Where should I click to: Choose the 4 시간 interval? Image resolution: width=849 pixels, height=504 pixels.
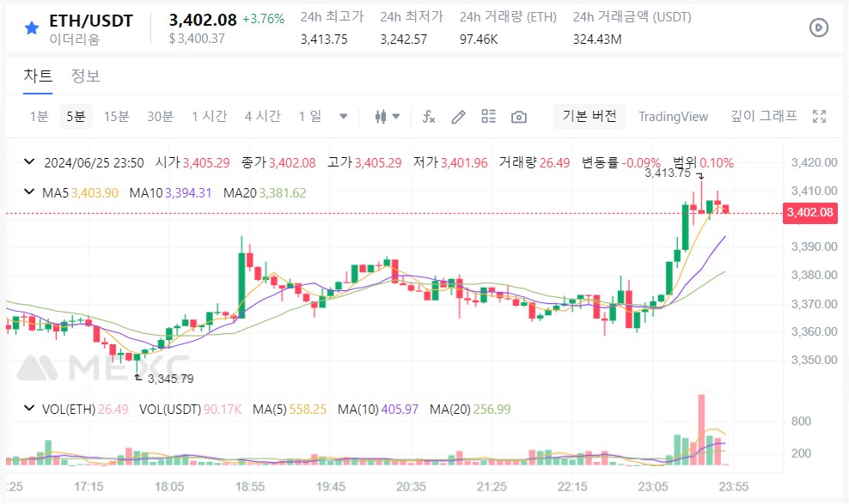pos(263,116)
